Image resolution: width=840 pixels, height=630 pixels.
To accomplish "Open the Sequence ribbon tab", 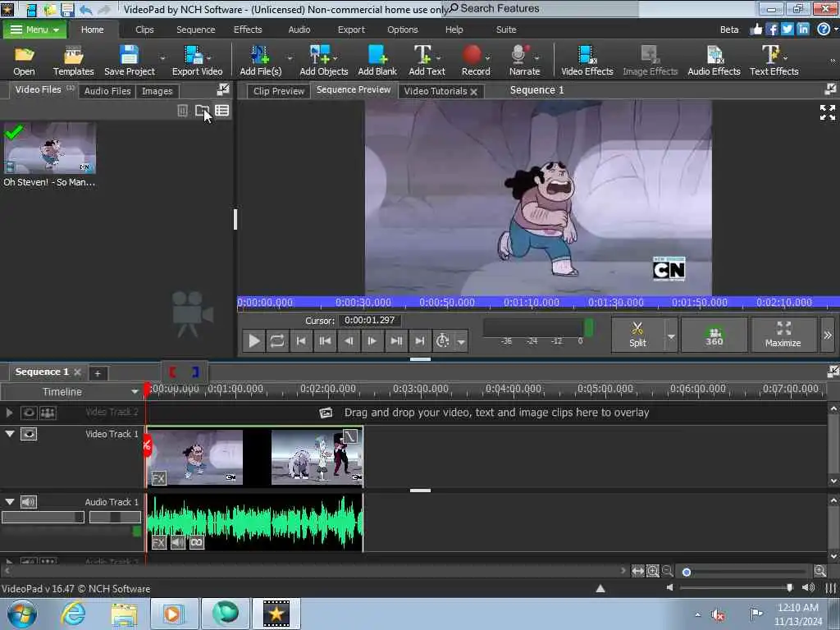I will (x=195, y=30).
